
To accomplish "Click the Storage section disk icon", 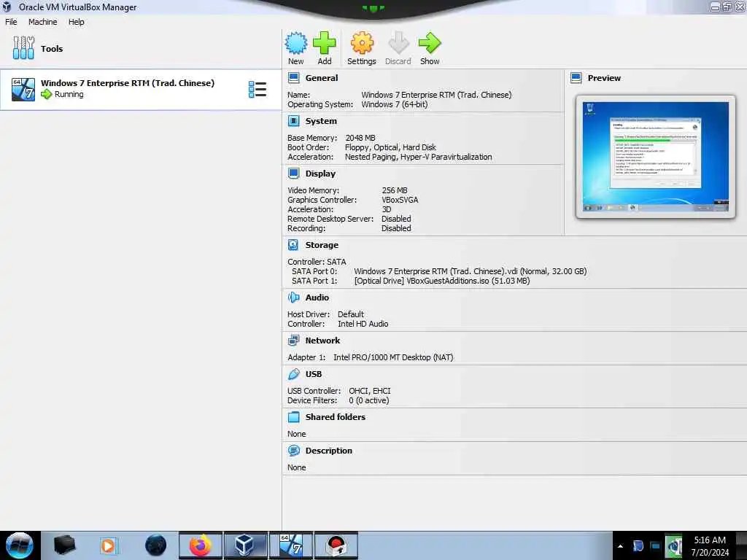I will point(293,245).
